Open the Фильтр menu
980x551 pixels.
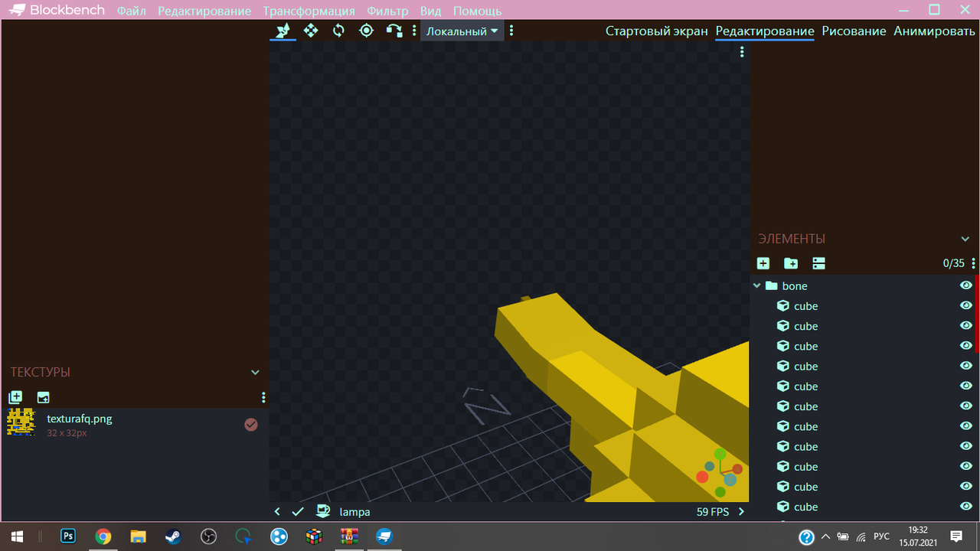point(387,11)
